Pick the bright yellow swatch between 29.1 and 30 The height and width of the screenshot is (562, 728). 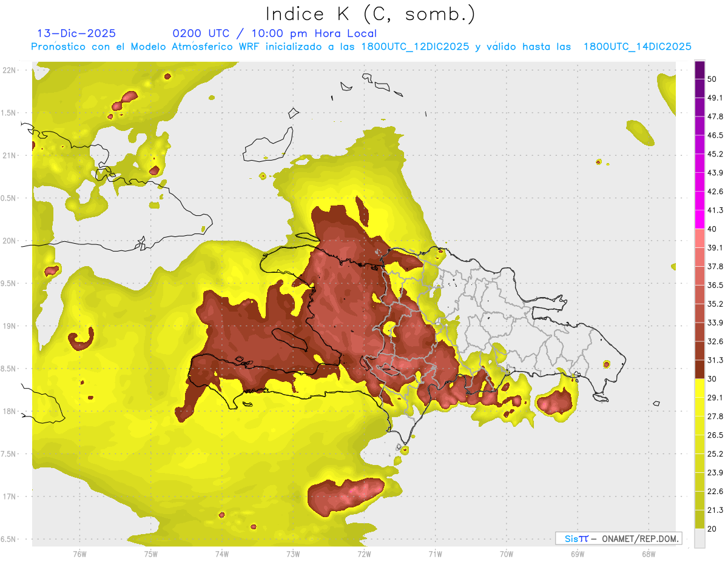tap(700, 388)
